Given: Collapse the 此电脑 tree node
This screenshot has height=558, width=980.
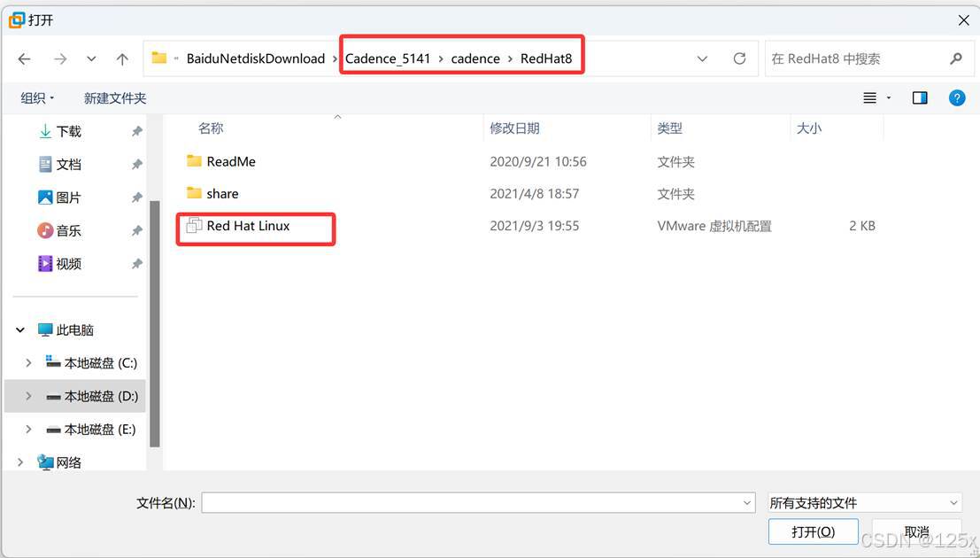Looking at the screenshot, I should 20,329.
